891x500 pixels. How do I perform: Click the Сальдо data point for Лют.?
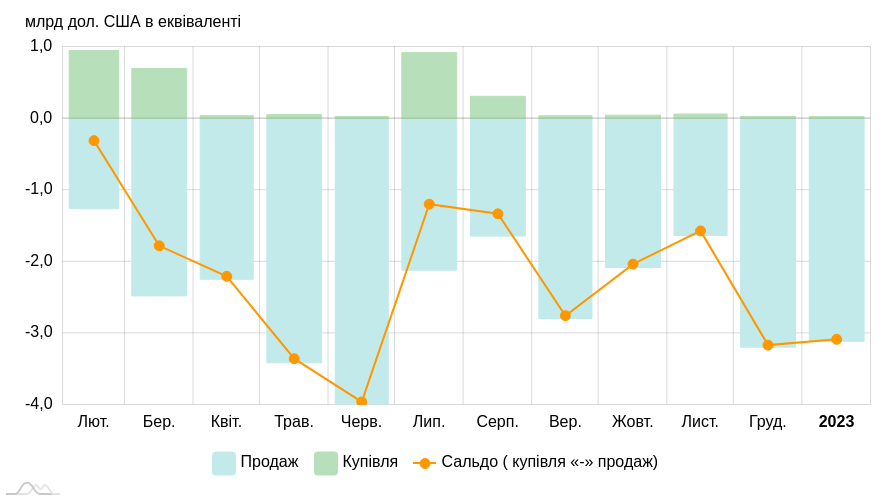pyautogui.click(x=94, y=141)
